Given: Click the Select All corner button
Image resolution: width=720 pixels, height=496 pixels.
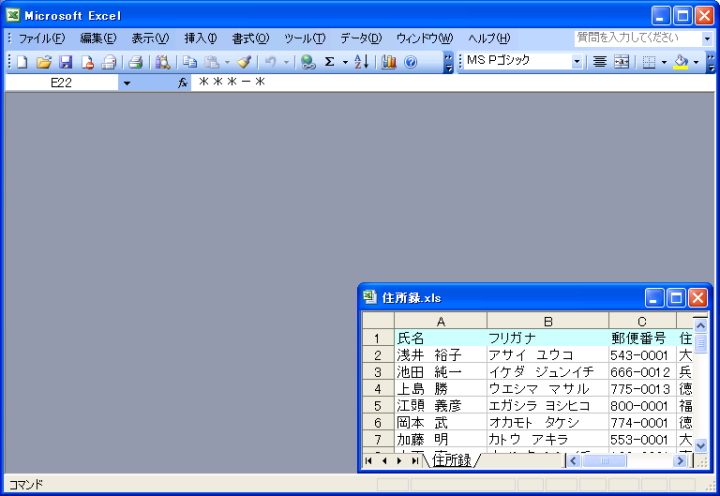Looking at the screenshot, I should pos(378,321).
